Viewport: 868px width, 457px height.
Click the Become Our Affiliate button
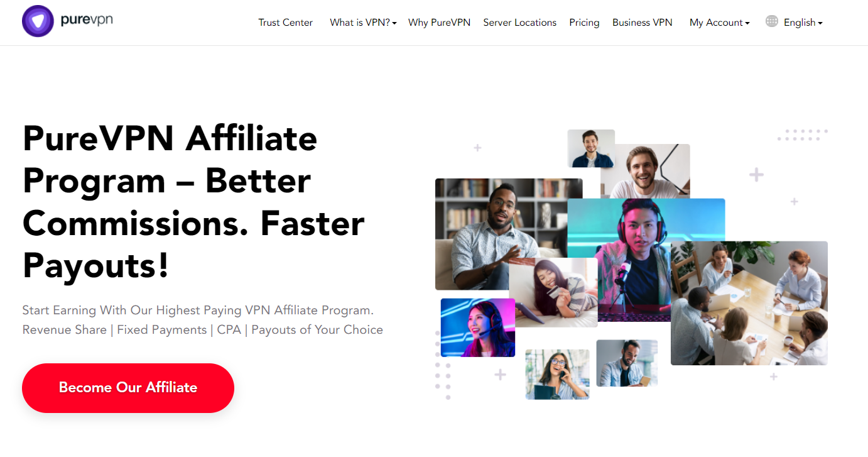[x=128, y=388]
